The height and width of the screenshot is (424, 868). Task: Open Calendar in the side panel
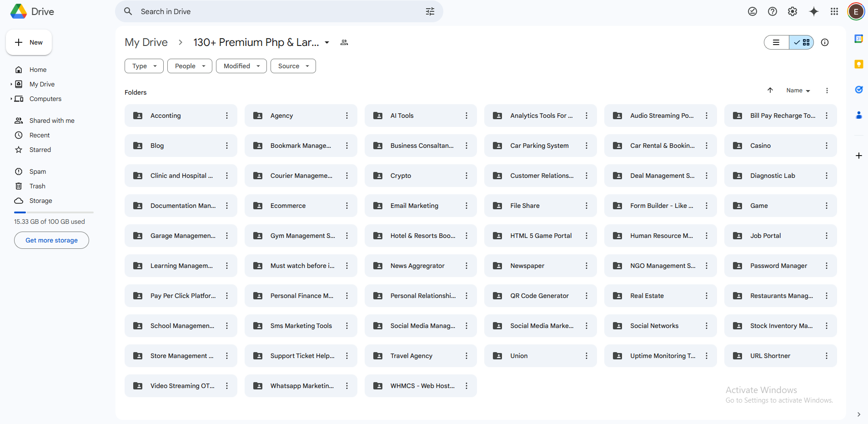859,39
